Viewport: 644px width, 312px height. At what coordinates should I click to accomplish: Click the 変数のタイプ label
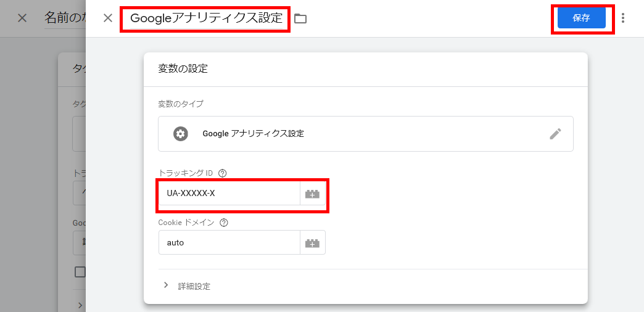[180, 104]
